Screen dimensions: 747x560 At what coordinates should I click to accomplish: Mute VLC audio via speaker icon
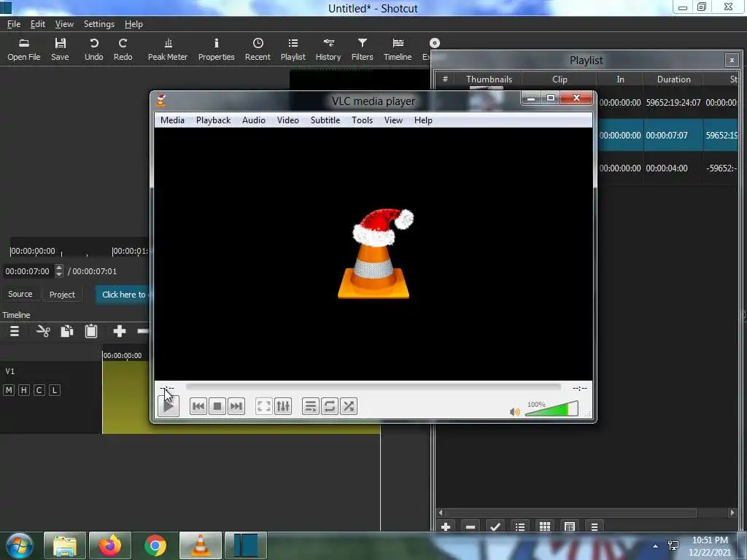click(514, 411)
